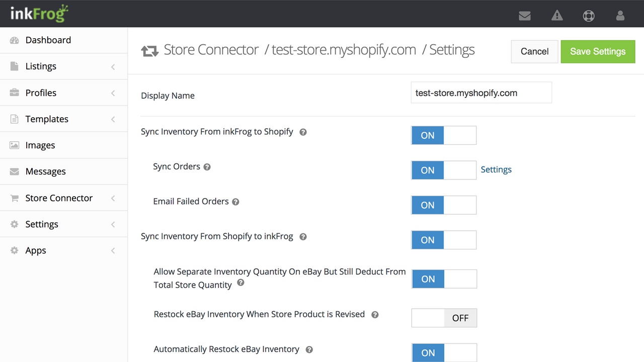This screenshot has width=644, height=362.
Task: Click the inkFrog logo
Action: 39,14
